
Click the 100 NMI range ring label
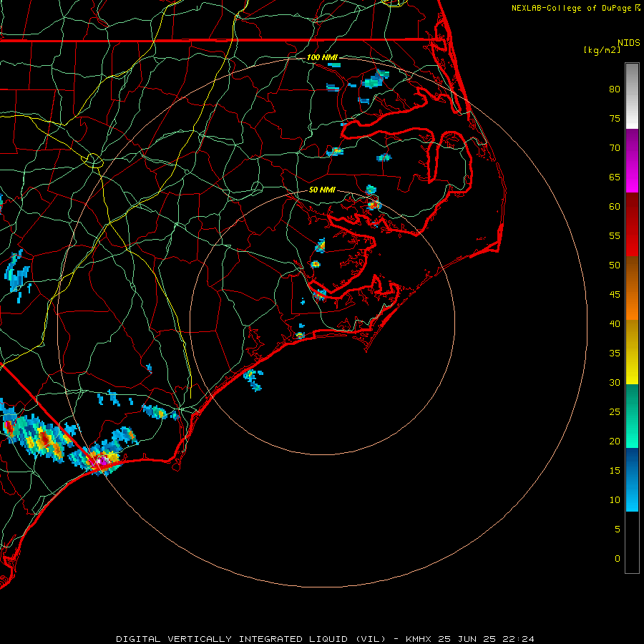point(322,57)
